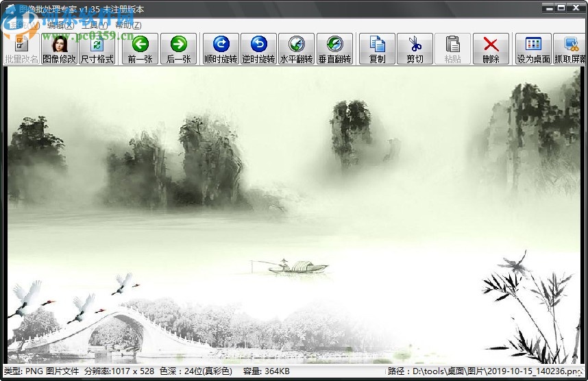Viewport: 588px width, 381px height.
Task: Open the 帮助(Z) help menu
Action: [x=128, y=25]
